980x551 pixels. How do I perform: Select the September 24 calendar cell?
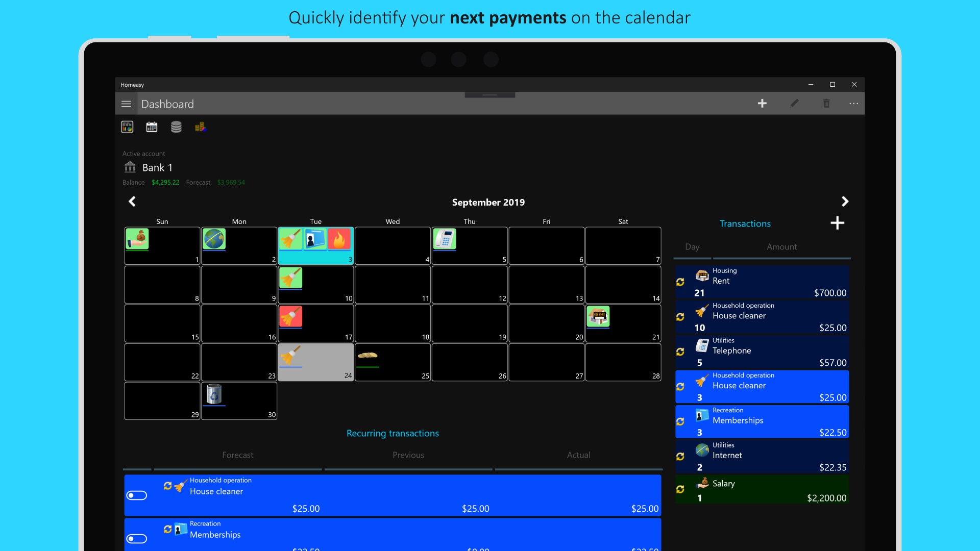point(315,362)
